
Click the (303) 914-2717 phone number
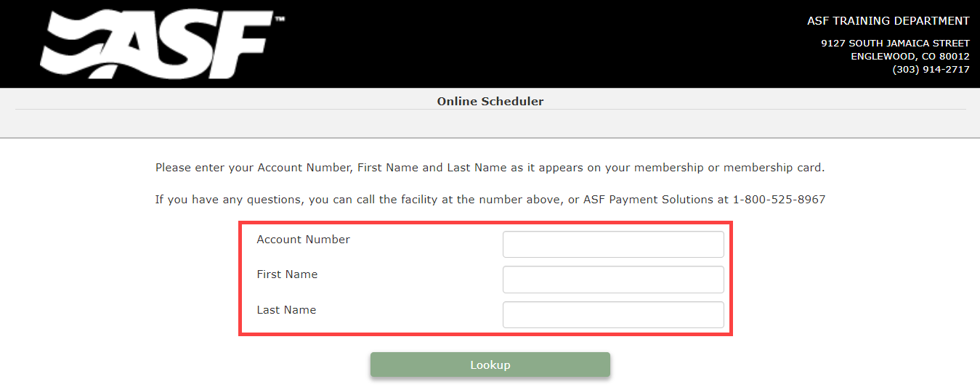click(x=931, y=70)
